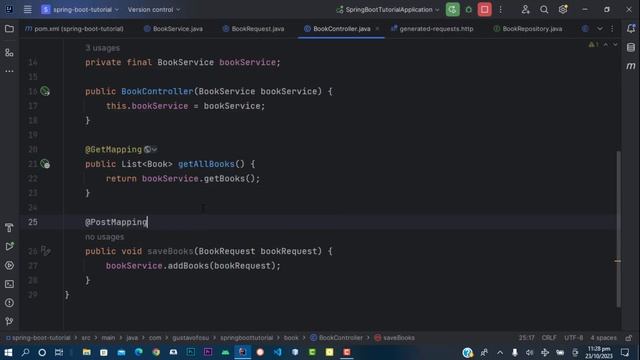Click the getAllBooks method name

click(206, 164)
